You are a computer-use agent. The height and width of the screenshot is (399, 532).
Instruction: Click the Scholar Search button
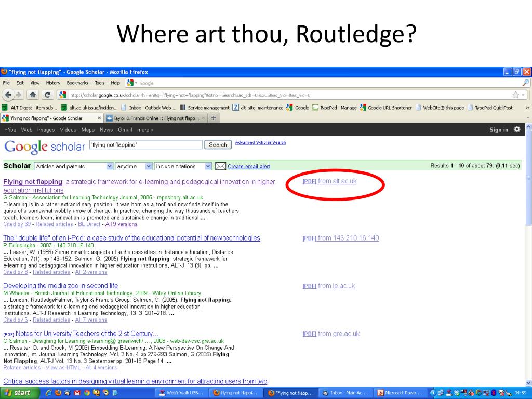pyautogui.click(x=218, y=144)
